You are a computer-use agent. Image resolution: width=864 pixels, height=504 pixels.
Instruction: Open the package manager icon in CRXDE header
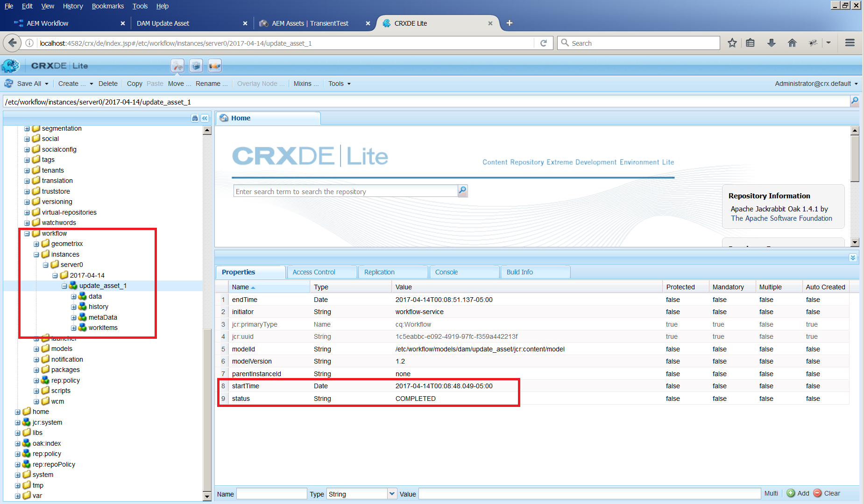click(x=196, y=66)
